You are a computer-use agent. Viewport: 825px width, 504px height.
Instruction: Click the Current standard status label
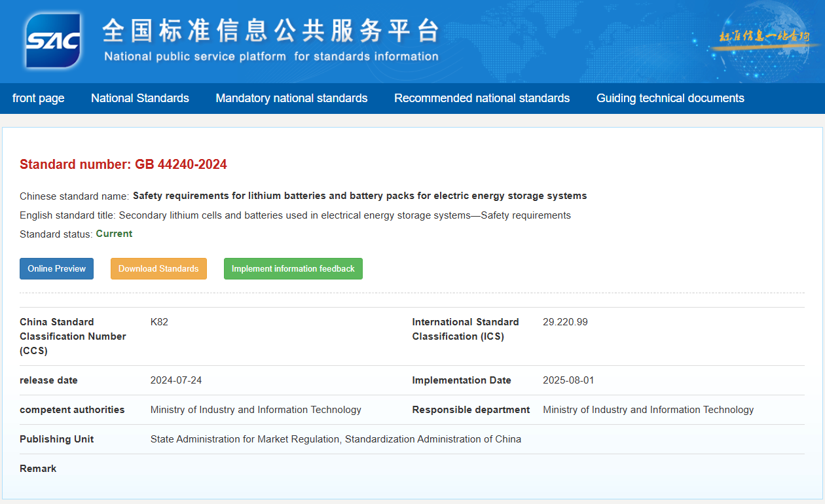tap(114, 233)
